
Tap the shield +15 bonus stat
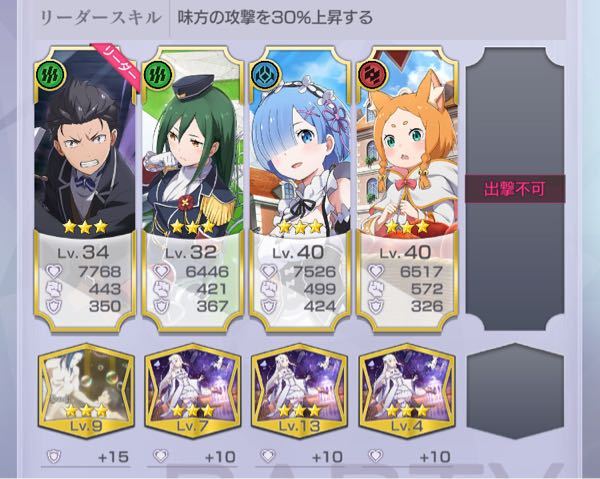[x=86, y=457]
